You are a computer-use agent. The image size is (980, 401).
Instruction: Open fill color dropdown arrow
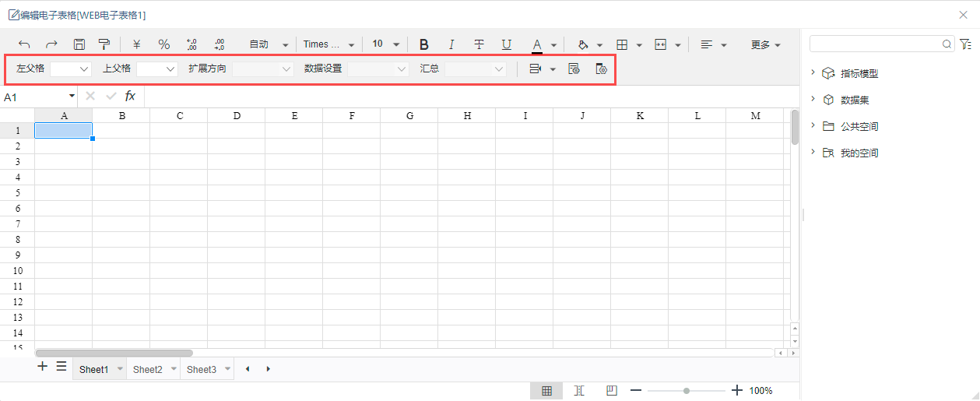(x=599, y=45)
